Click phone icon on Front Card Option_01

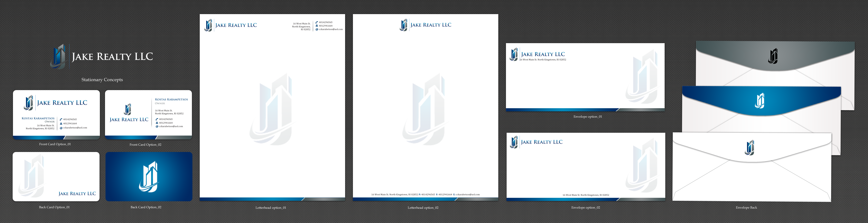tap(61, 119)
